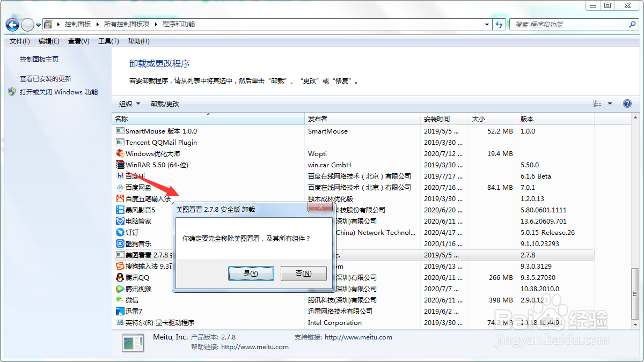Click the 84.1 MB size cell
Viewport: 644px width, 362px height.
pyautogui.click(x=500, y=187)
